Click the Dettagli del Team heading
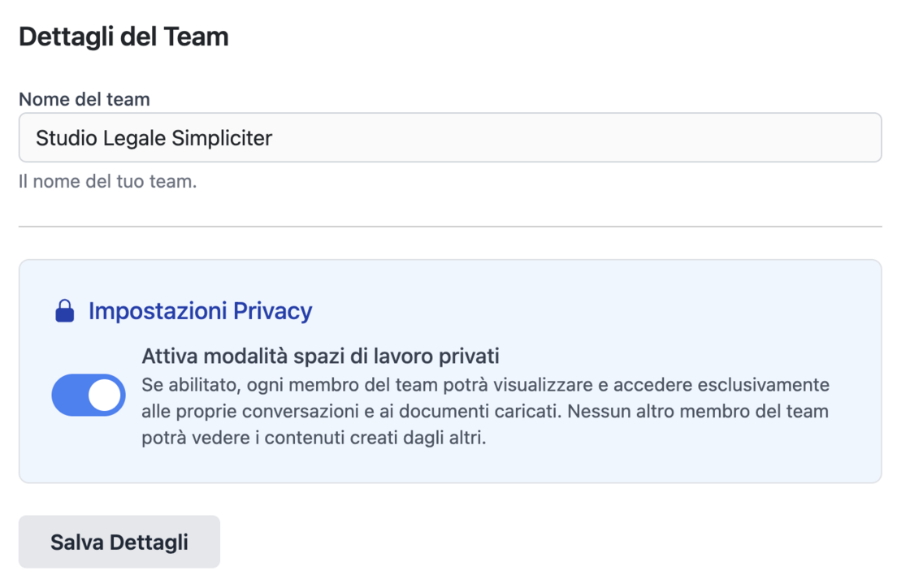910x588 pixels. [123, 37]
